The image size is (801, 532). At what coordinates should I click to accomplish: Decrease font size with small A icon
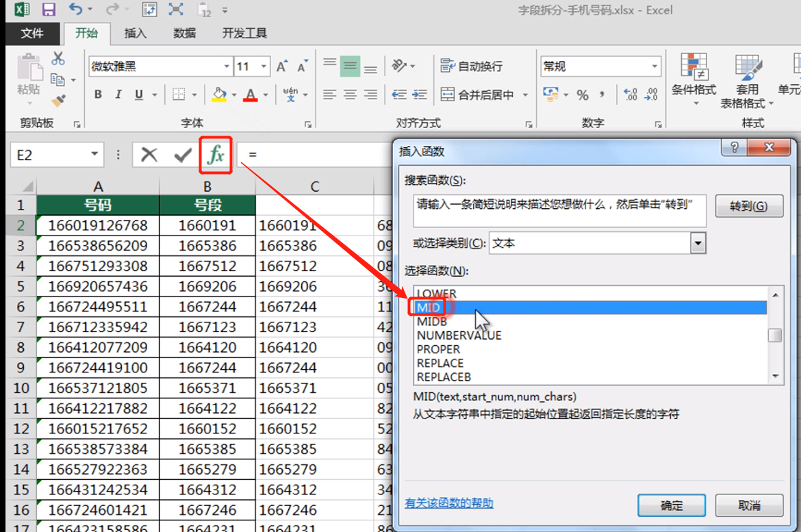coord(303,66)
